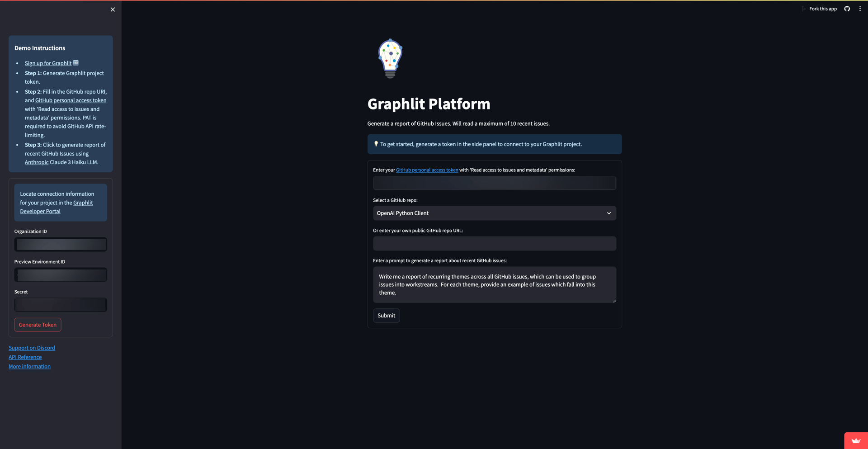Close the demo instructions sidebar

[113, 9]
